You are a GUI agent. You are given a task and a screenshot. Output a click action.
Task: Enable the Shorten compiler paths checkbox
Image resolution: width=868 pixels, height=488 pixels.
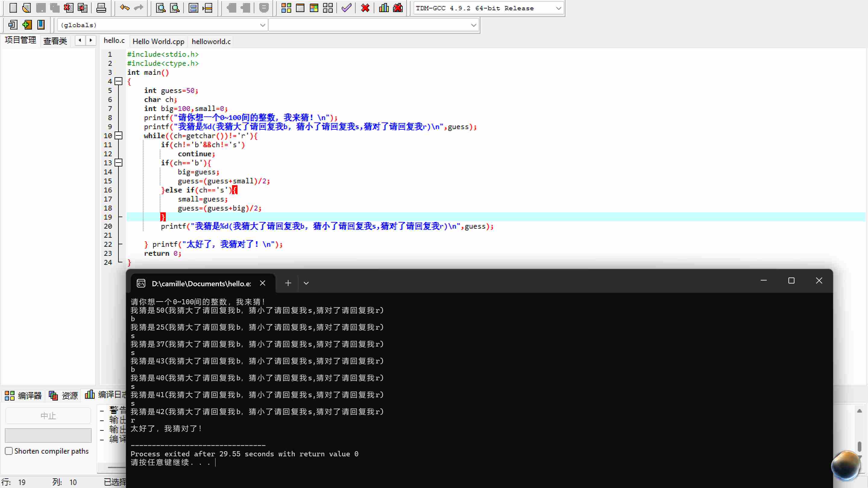pyautogui.click(x=9, y=451)
